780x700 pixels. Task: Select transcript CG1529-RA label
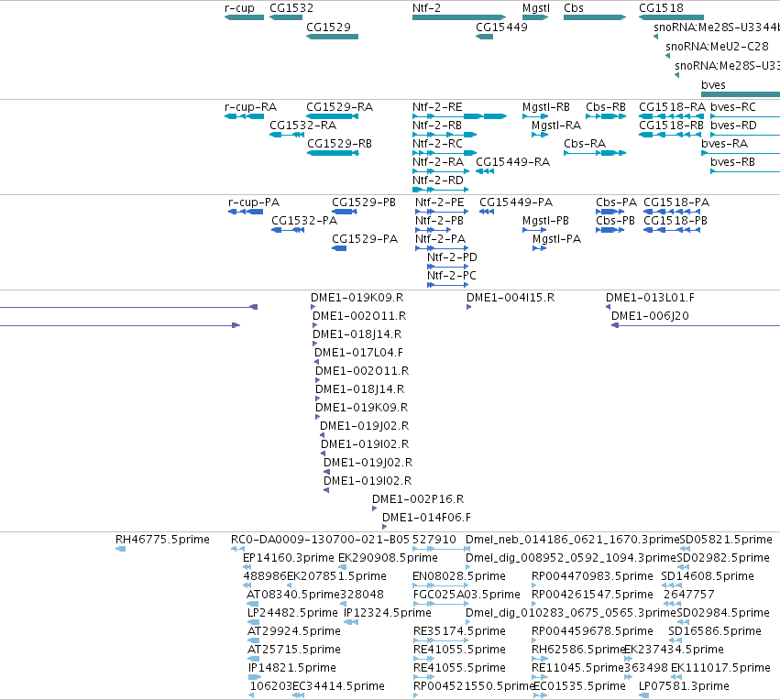pyautogui.click(x=339, y=107)
